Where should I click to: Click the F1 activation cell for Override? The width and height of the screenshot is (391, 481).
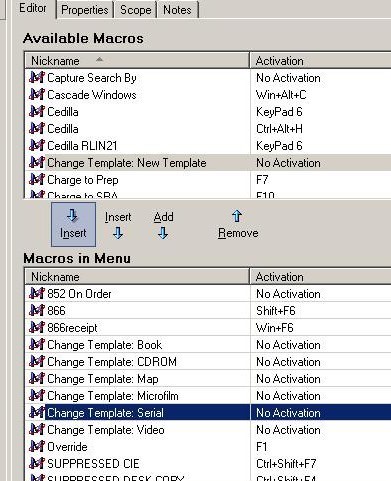pos(262,447)
